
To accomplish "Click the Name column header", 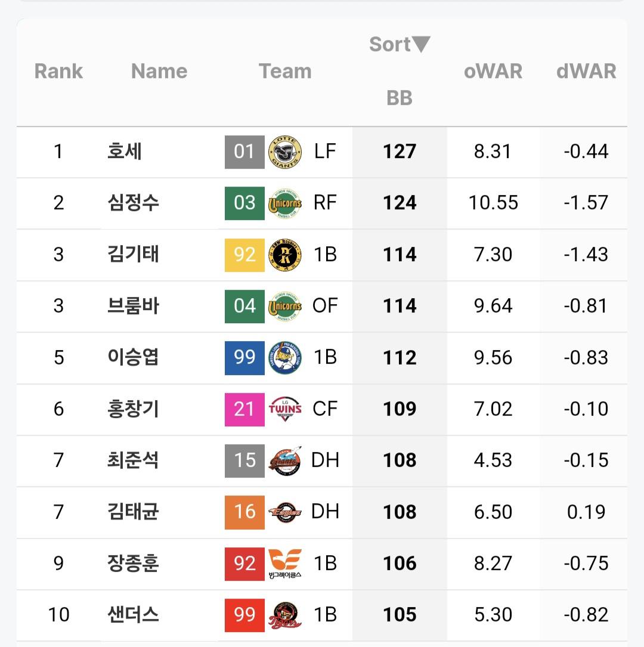I will click(159, 71).
